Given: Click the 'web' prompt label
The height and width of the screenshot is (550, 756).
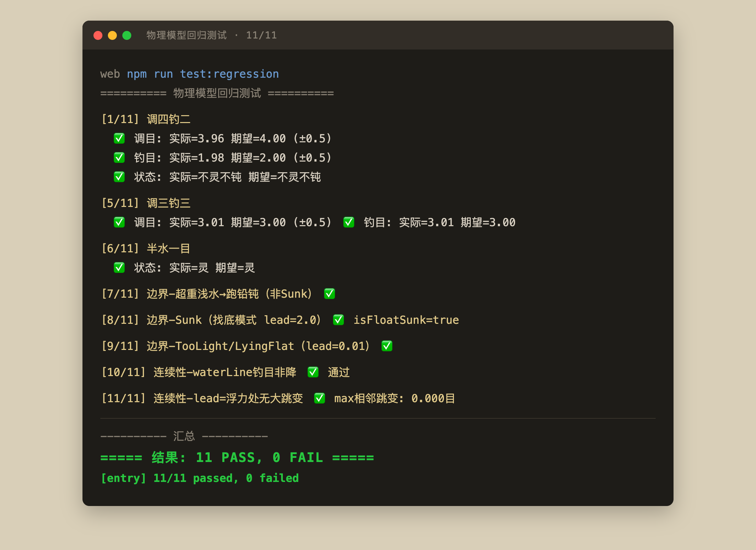Looking at the screenshot, I should pyautogui.click(x=110, y=74).
